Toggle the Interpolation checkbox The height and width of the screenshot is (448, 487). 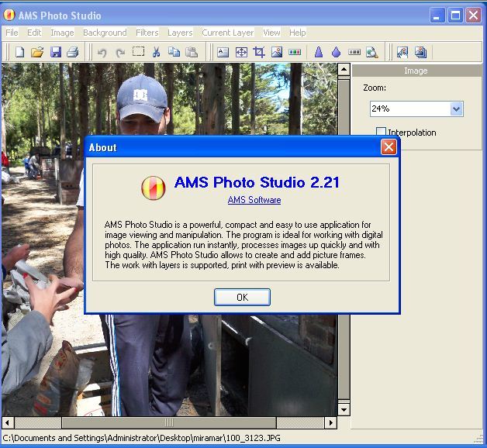click(381, 132)
